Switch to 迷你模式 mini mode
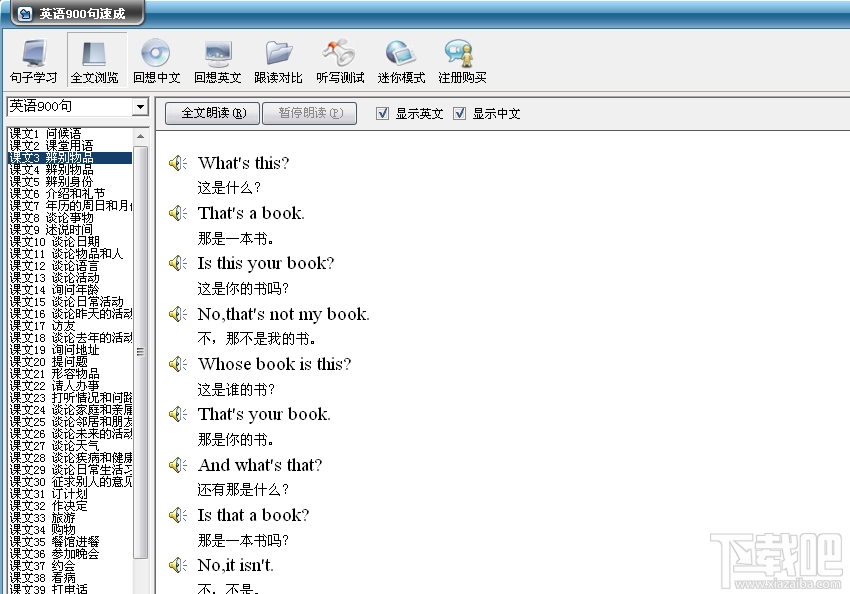Image resolution: width=850 pixels, height=594 pixels. click(401, 60)
